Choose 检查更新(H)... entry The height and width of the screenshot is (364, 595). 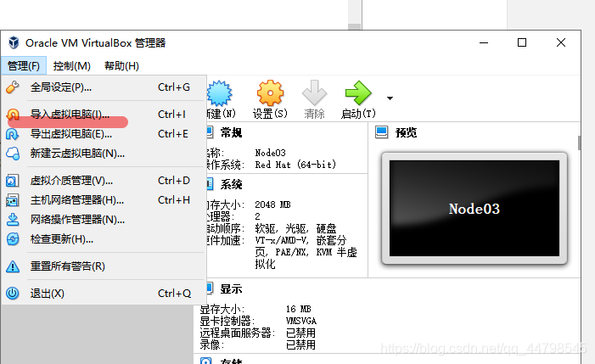point(104,239)
